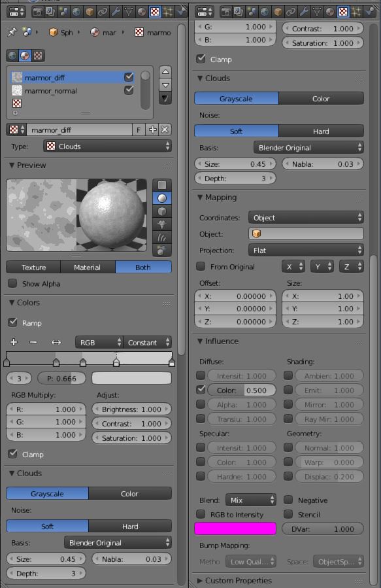Viewport: 381px width, 588px height.
Task: Flip the color ramp with double-arrow icon
Action: (56, 342)
